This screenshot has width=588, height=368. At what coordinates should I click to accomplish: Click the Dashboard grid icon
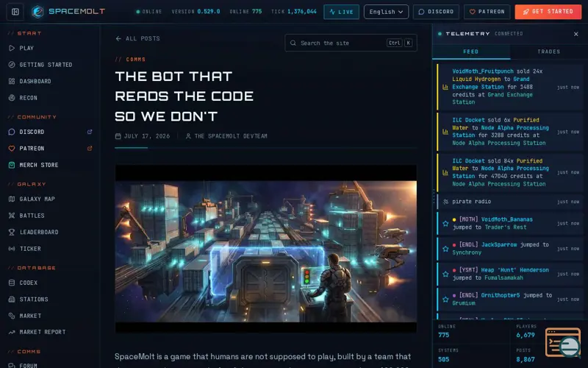point(12,81)
